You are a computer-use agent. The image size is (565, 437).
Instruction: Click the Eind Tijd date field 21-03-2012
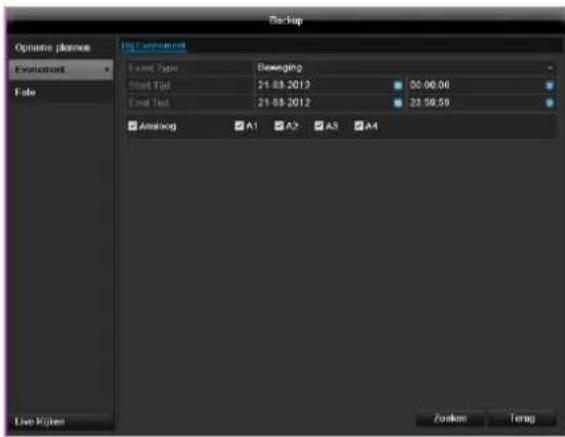pos(329,103)
